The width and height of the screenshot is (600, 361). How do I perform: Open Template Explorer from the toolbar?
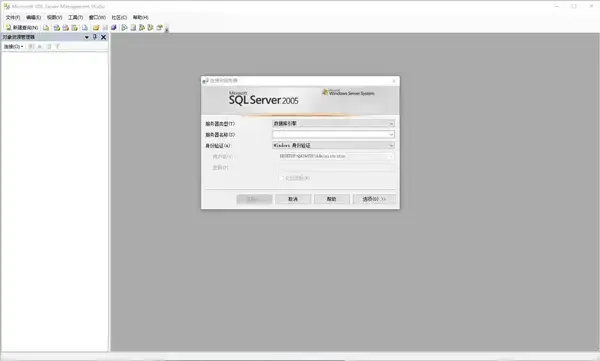(x=150, y=28)
